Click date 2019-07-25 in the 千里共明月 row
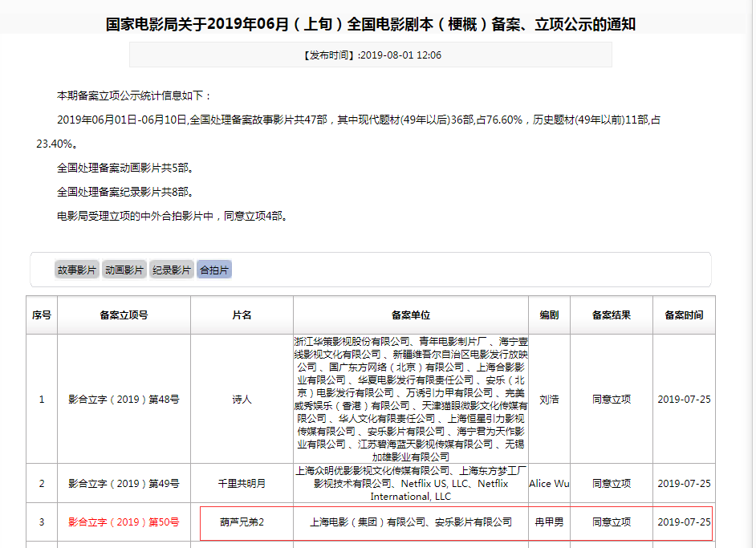The height and width of the screenshot is (548, 756). coord(684,484)
